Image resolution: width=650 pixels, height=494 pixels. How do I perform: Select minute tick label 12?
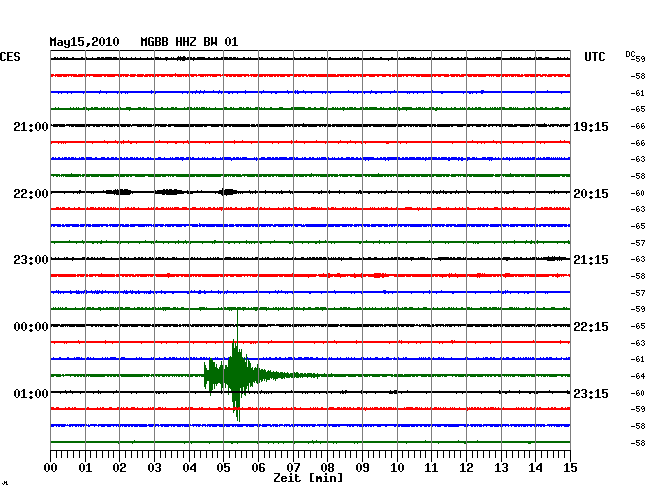coord(466,468)
